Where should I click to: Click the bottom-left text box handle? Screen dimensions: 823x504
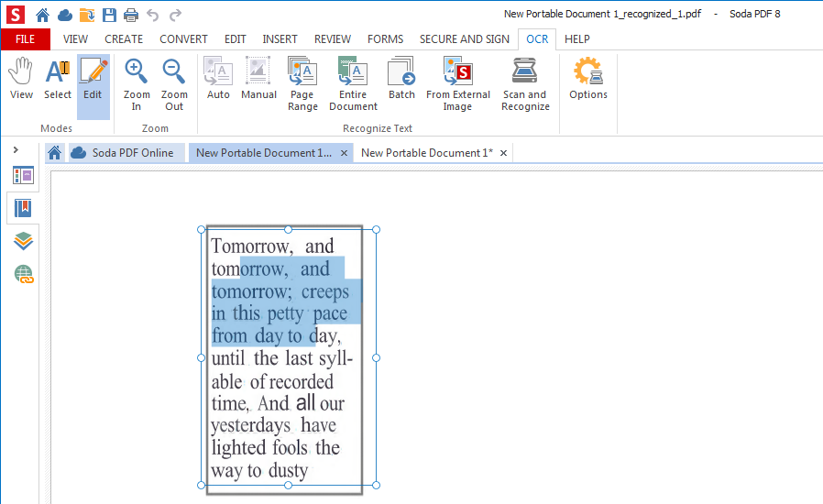point(201,485)
